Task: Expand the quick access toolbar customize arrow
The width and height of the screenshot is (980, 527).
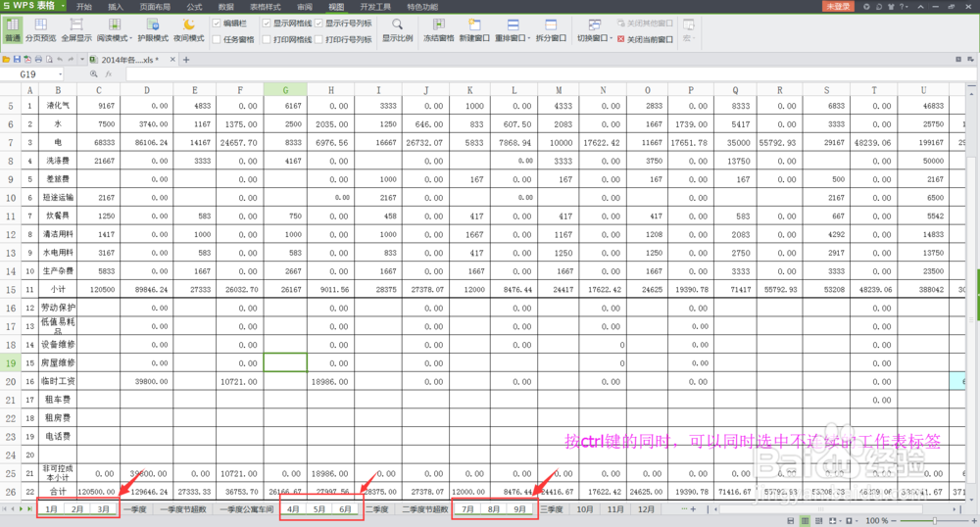Action: point(82,60)
